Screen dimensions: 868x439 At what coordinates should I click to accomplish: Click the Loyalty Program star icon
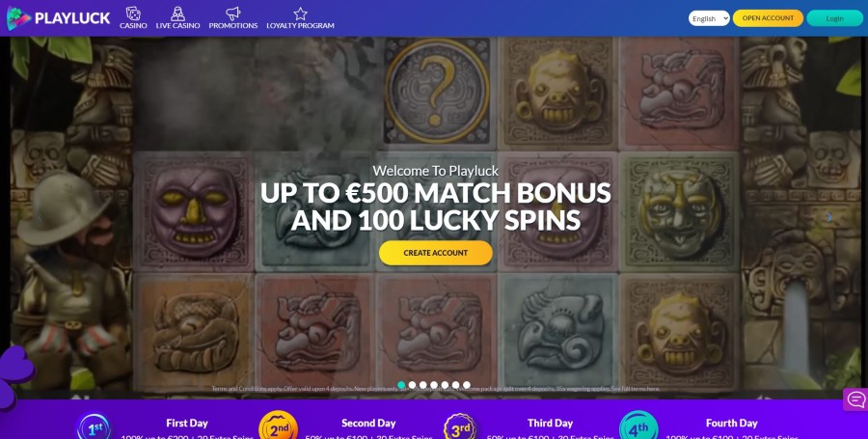300,14
